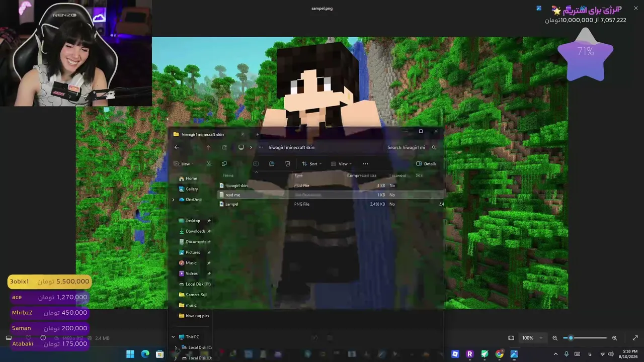Switch to the Photos app on the taskbar
This screenshot has height=362, width=644.
514,354
